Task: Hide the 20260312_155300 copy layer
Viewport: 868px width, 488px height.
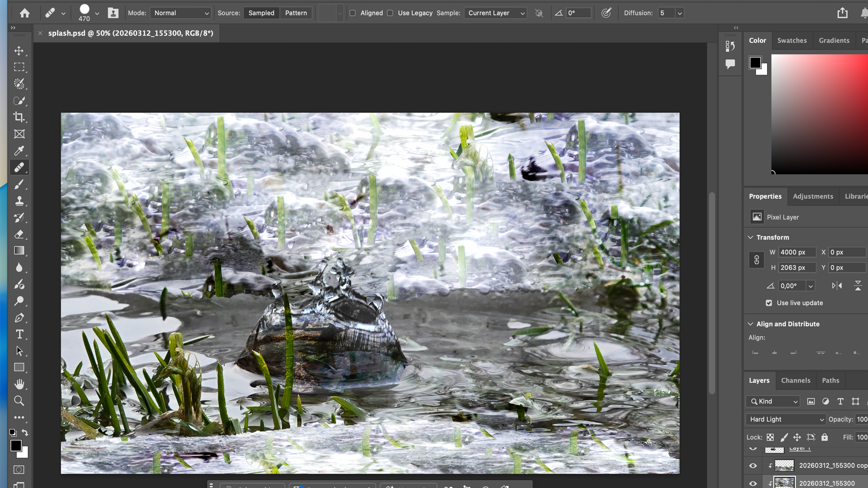Action: pyautogui.click(x=753, y=465)
